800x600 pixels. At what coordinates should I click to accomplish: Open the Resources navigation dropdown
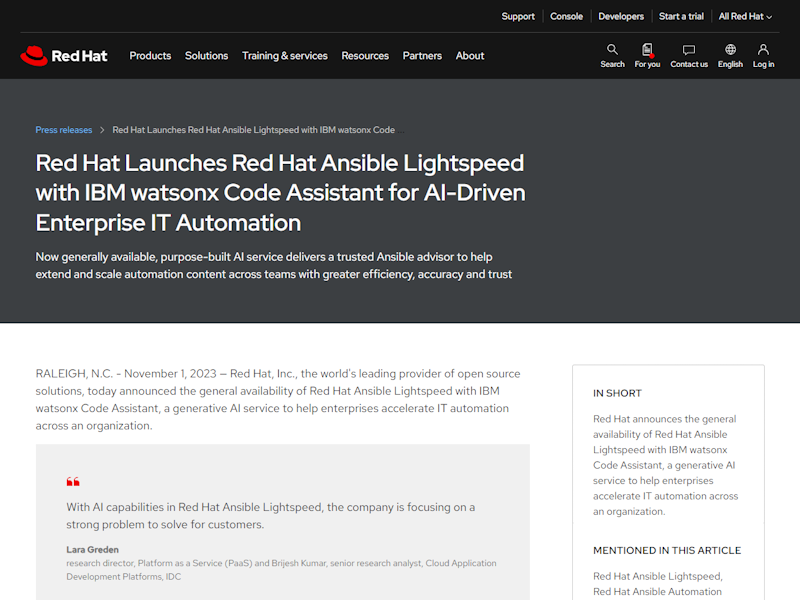coord(365,56)
